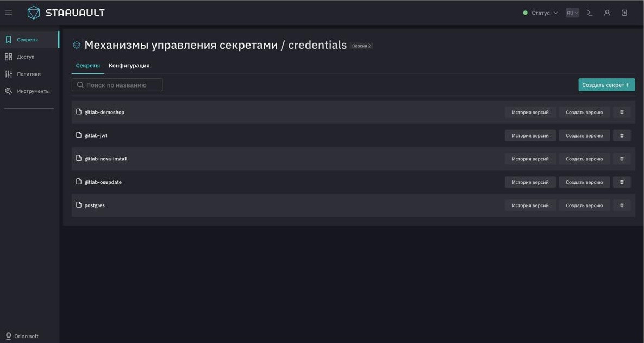644x343 pixels.
Task: Open the RU language selector
Action: (572, 13)
